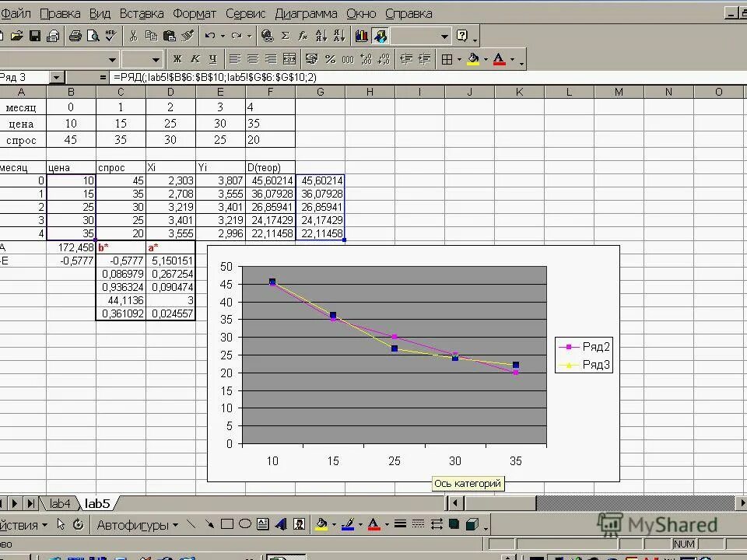The width and height of the screenshot is (747, 560).
Task: Toggle bold Ж formatting
Action: (177, 59)
